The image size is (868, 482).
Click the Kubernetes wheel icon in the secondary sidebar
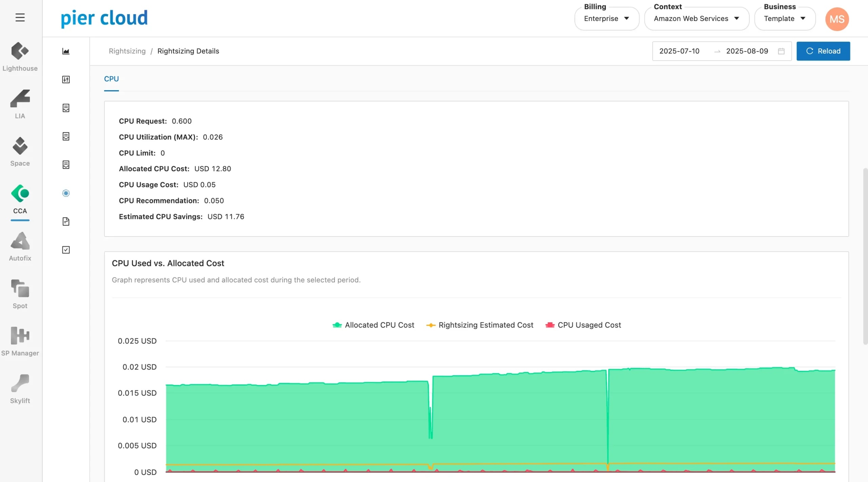66,193
